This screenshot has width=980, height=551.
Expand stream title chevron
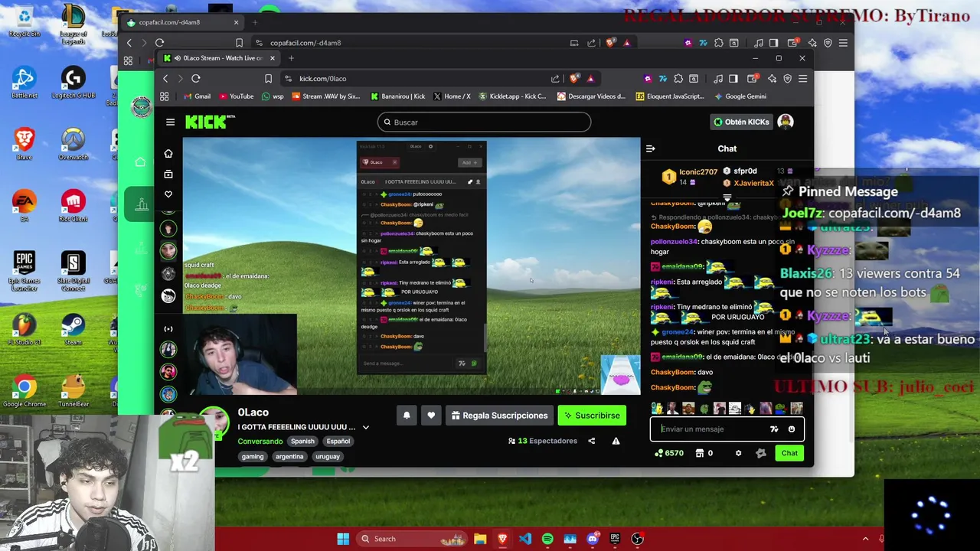click(365, 427)
